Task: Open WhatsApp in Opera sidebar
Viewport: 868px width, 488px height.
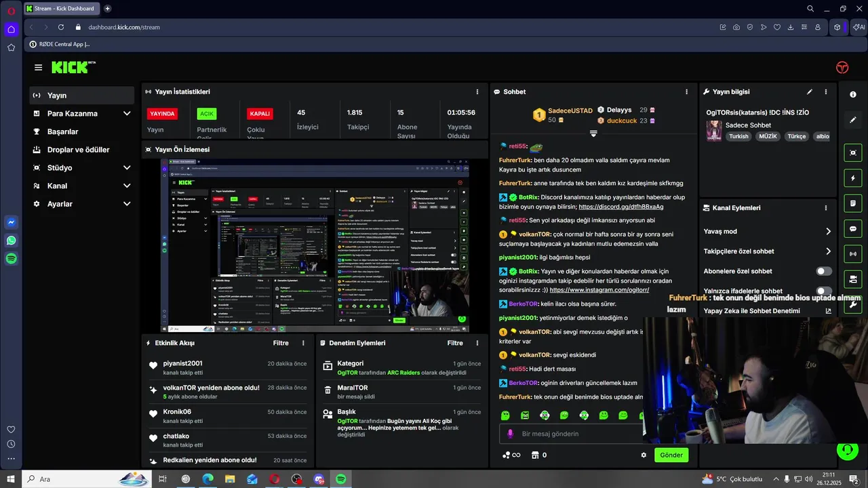Action: point(11,241)
